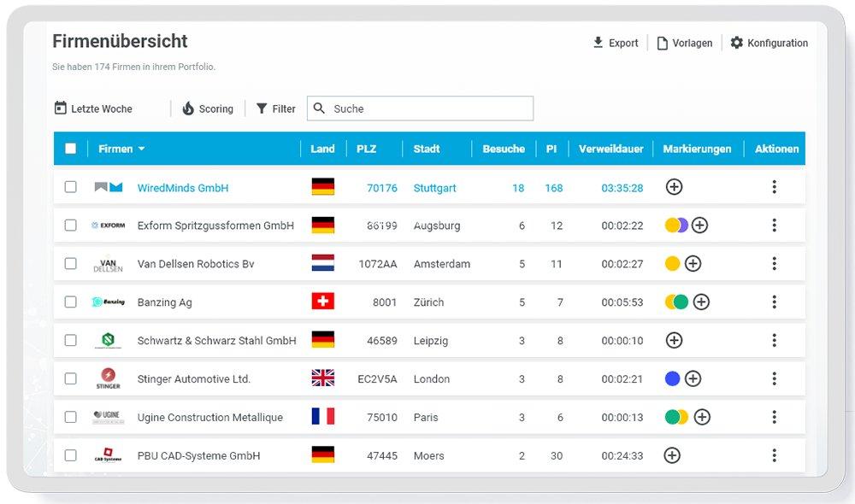Select the Schwartz & Schwarz Stahl GmbH checkbox
The width and height of the screenshot is (855, 504).
(71, 340)
